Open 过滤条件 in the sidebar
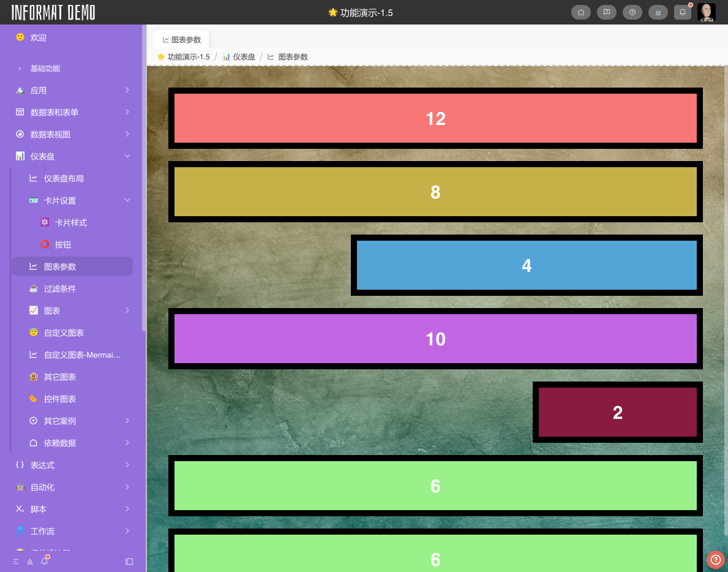 60,288
